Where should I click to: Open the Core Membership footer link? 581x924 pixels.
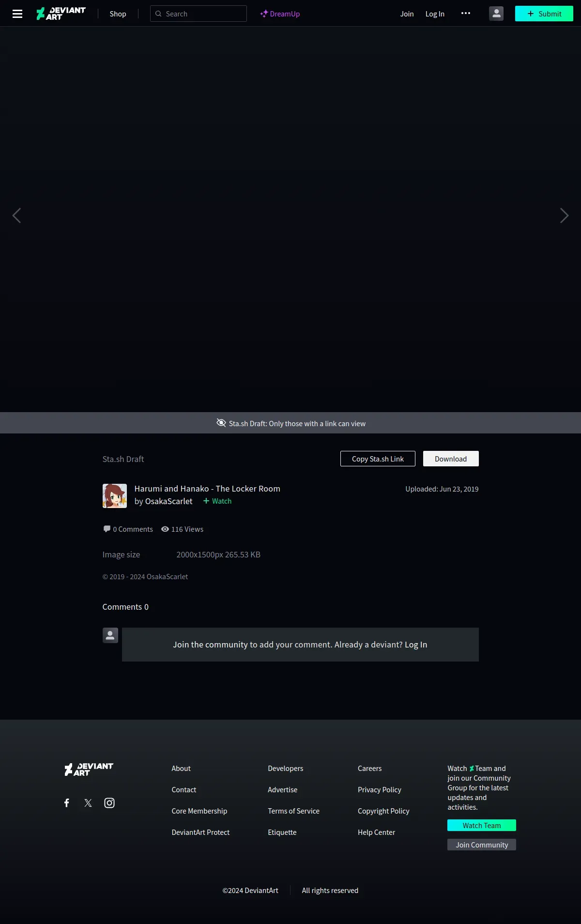click(199, 811)
